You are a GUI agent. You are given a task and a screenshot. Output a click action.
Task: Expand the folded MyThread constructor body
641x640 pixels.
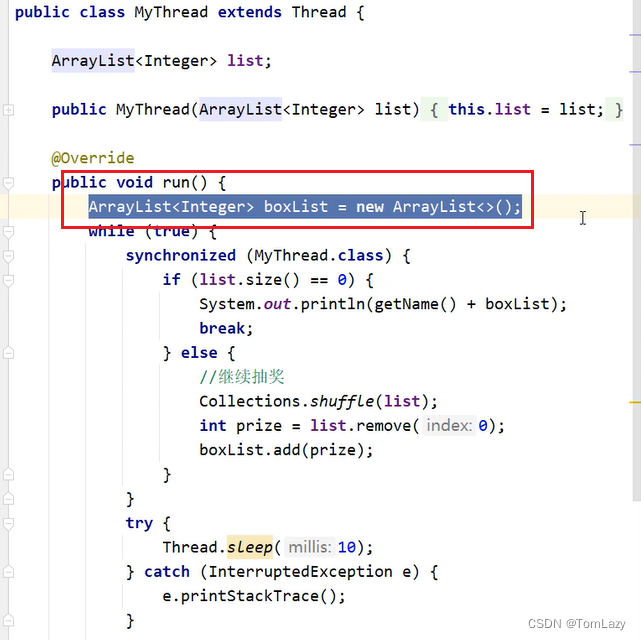[x=8, y=110]
